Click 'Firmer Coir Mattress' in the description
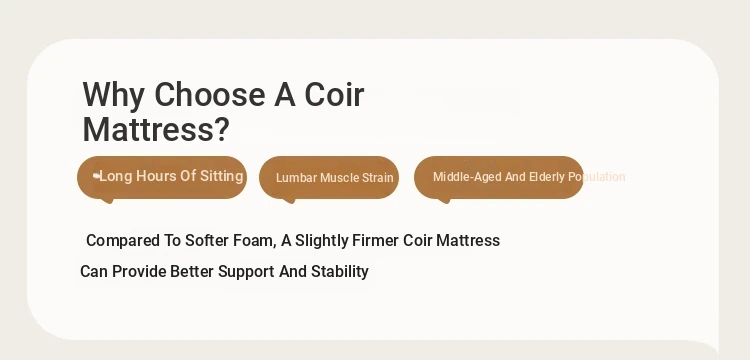Viewport: 750px width, 360px height. [x=426, y=240]
